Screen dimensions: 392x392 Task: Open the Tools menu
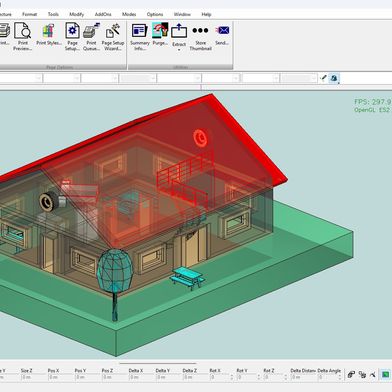(53, 14)
